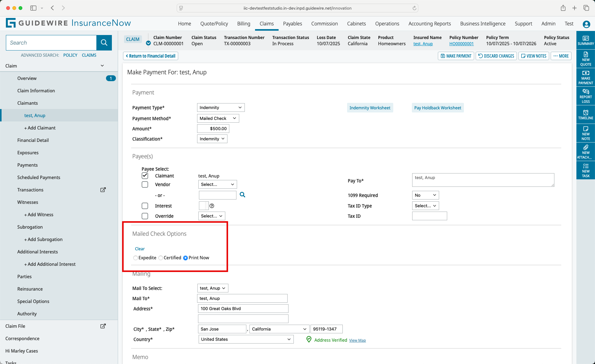595x364 pixels.
Task: Click the New Task sidebar icon
Action: point(585,170)
